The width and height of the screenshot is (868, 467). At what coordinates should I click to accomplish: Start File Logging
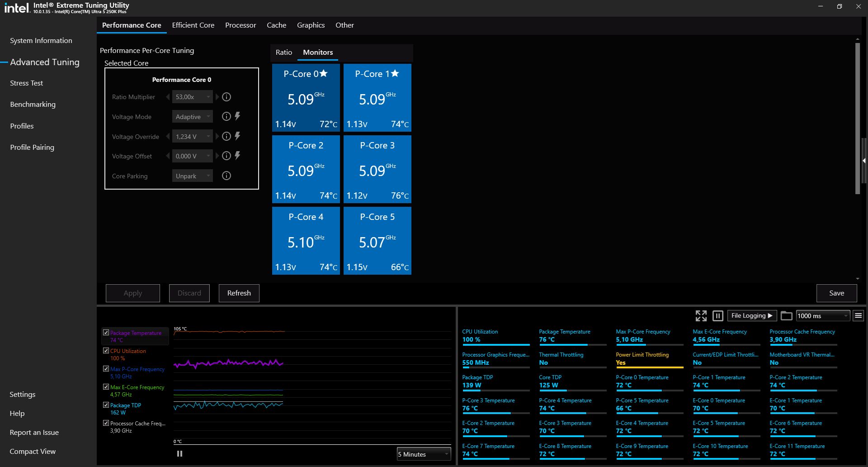point(751,315)
